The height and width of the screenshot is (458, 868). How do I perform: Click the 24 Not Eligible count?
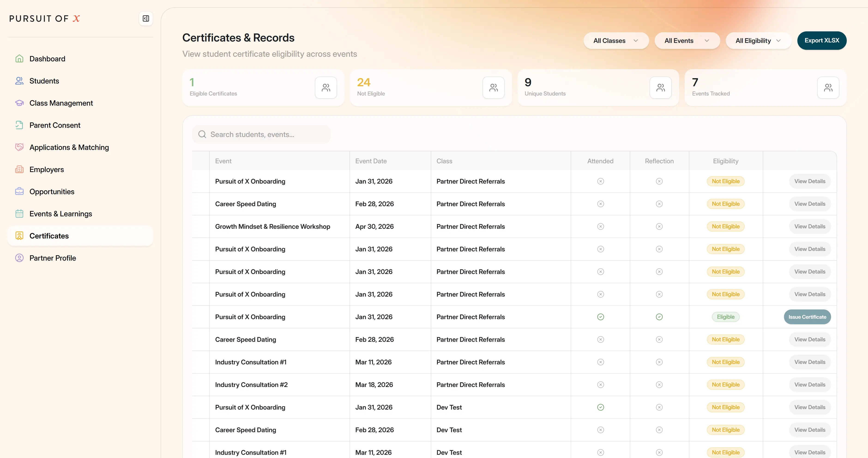pyautogui.click(x=364, y=82)
